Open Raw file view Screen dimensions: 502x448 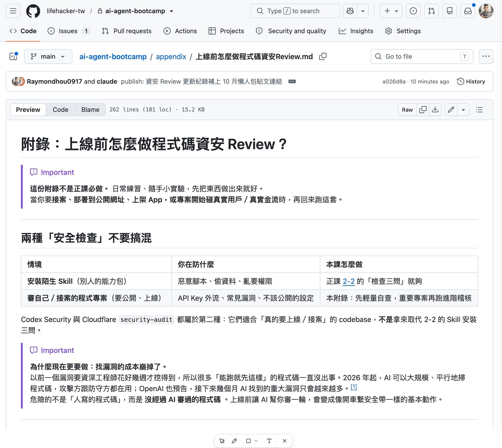click(407, 110)
